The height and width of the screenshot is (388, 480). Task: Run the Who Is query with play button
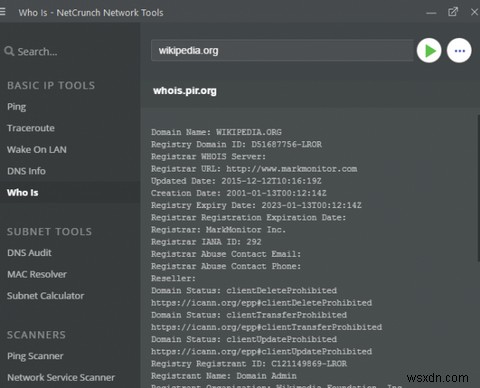click(429, 51)
